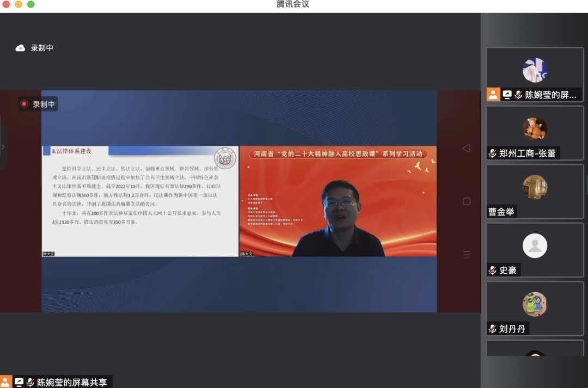Click the muted mic icon beside 郑州工商-张蕾

pos(492,153)
